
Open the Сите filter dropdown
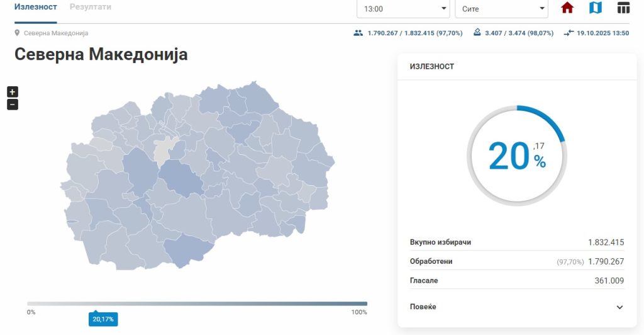point(501,9)
